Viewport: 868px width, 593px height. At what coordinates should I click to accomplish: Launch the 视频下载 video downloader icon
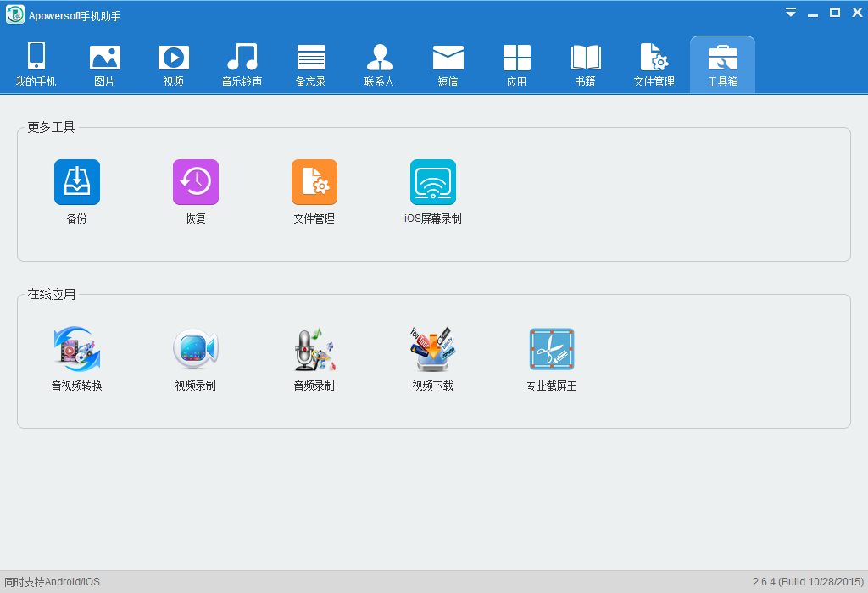433,349
